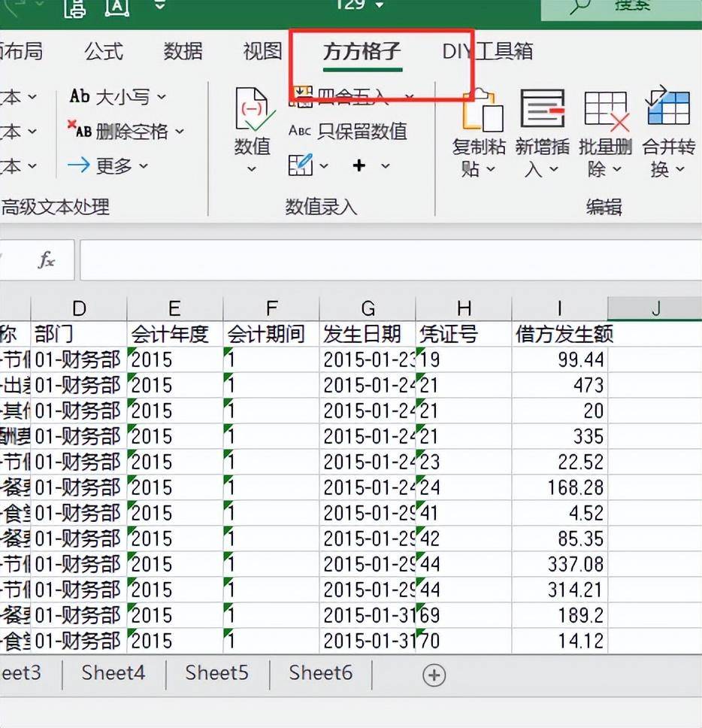Image resolution: width=702 pixels, height=728 pixels.
Task: Select voucher number cell 69
Action: click(464, 614)
